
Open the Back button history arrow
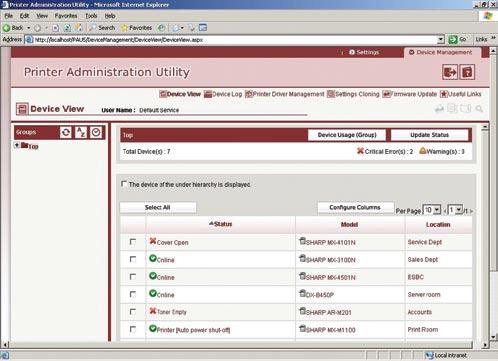(x=29, y=28)
